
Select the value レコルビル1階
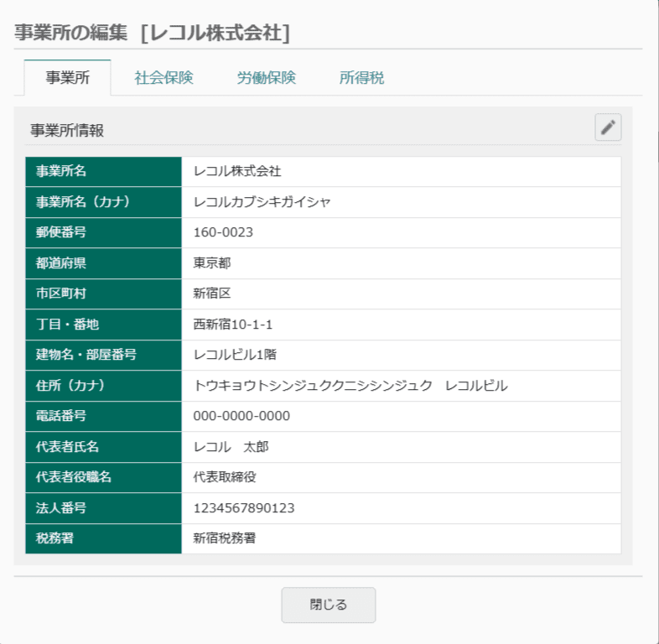pos(235,355)
